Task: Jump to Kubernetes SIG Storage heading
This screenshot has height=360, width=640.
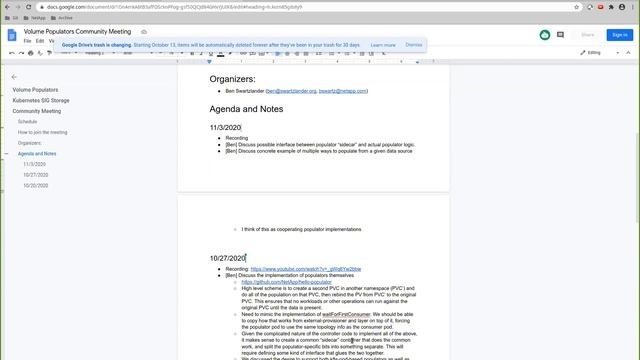Action: click(x=41, y=100)
